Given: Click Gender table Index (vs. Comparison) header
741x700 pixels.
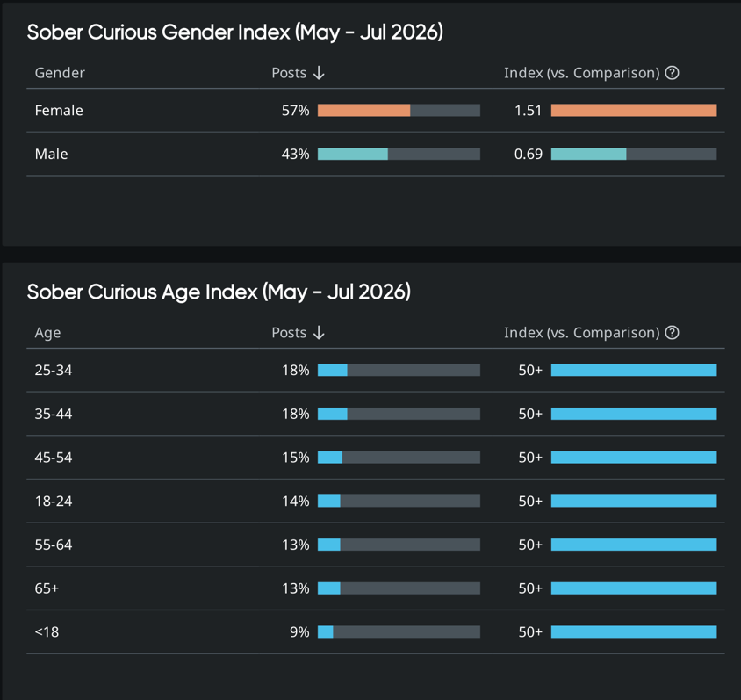Looking at the screenshot, I should point(582,73).
